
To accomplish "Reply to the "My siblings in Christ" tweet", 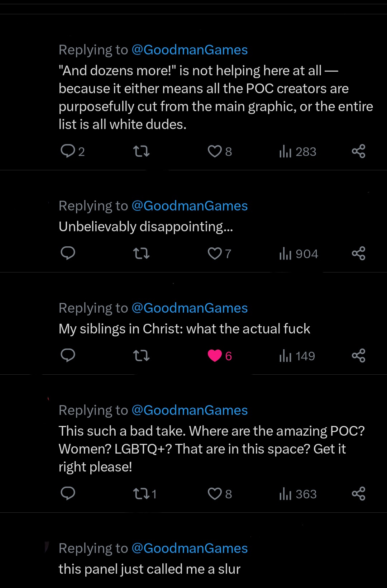I will click(68, 355).
